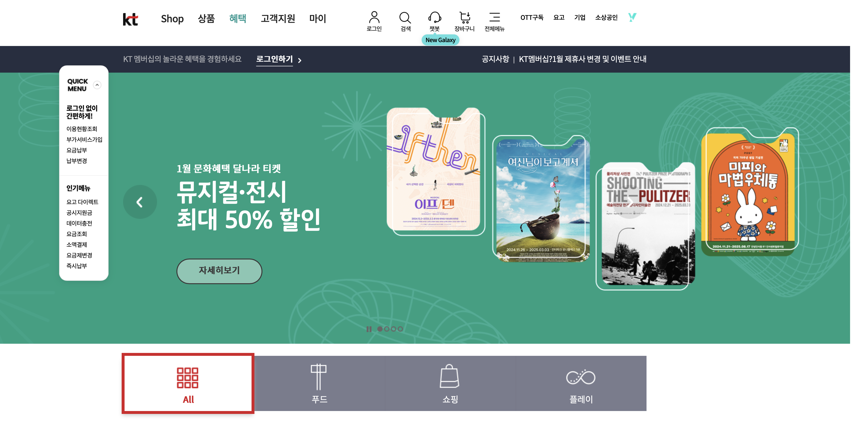Jump to the fourth carousel dot
This screenshot has width=868, height=442.
(x=400, y=329)
